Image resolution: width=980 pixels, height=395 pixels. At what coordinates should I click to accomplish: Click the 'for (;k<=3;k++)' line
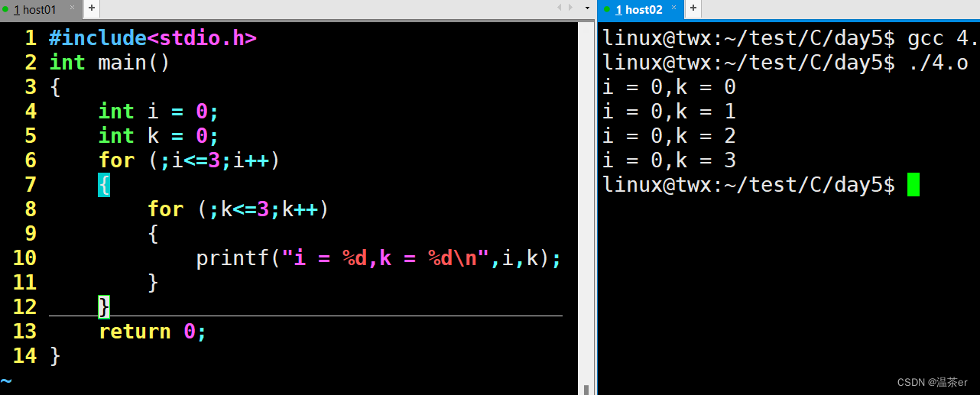coord(239,209)
